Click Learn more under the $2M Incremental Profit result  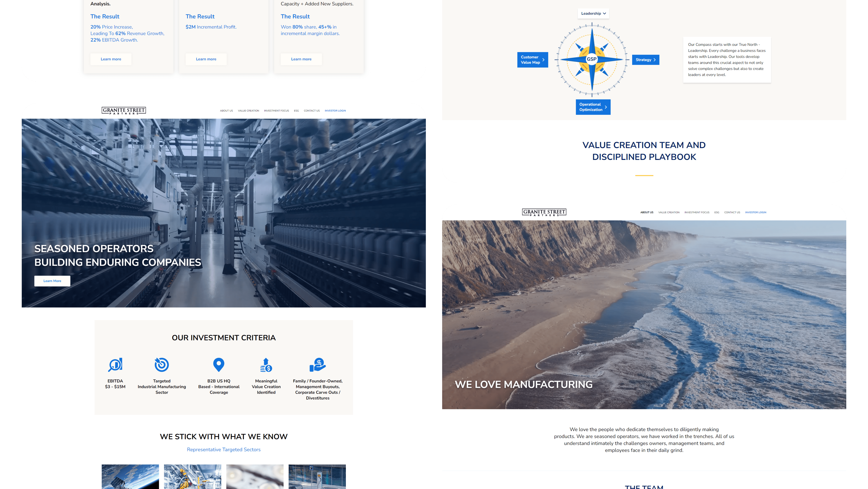[x=206, y=59]
